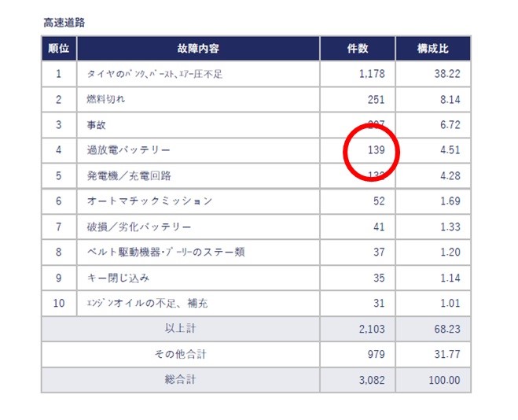Click the 破損/劣化バッテリー cell

click(138, 227)
